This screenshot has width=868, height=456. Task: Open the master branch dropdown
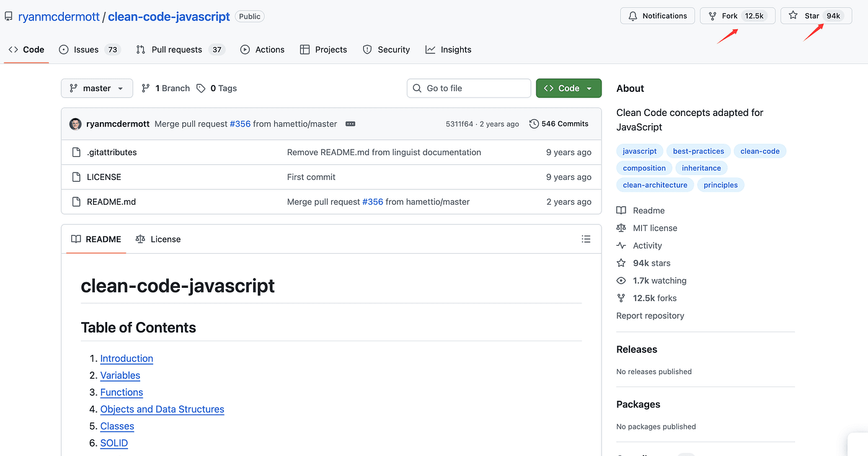[x=97, y=88]
